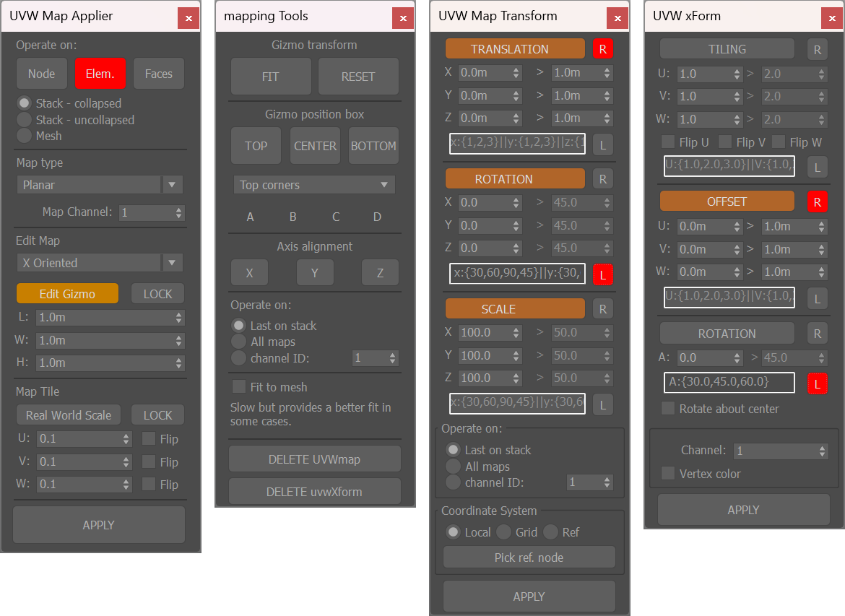Select the Node operate mode

pyautogui.click(x=41, y=73)
